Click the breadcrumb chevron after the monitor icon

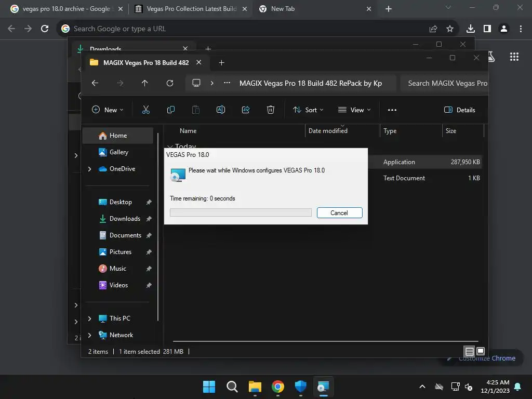(x=212, y=83)
